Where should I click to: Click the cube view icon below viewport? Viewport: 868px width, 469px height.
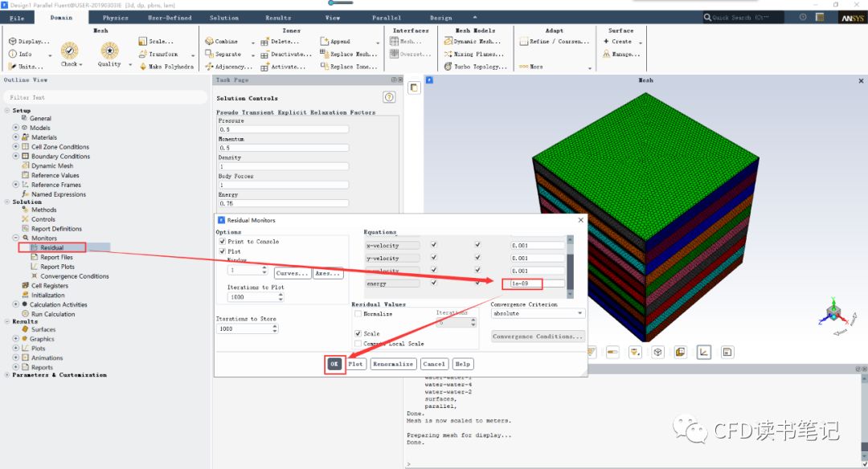[657, 352]
